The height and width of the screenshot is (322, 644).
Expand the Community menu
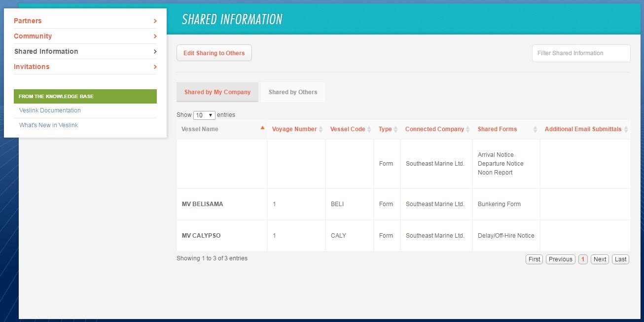click(33, 36)
